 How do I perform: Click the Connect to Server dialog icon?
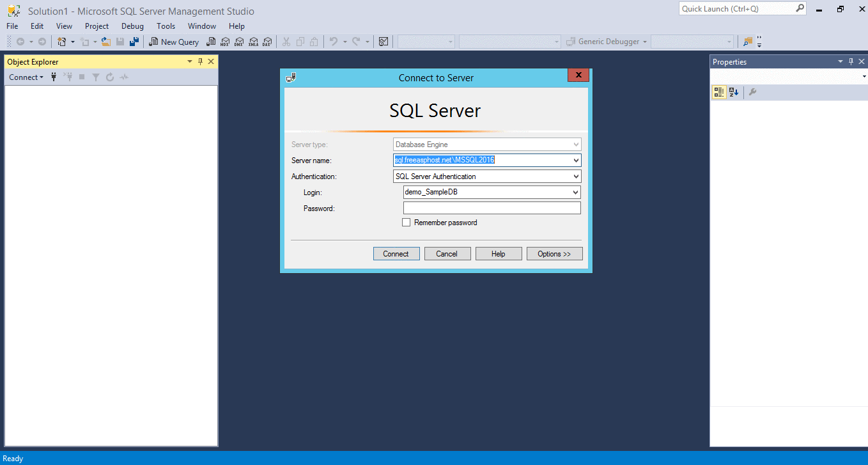pyautogui.click(x=291, y=77)
